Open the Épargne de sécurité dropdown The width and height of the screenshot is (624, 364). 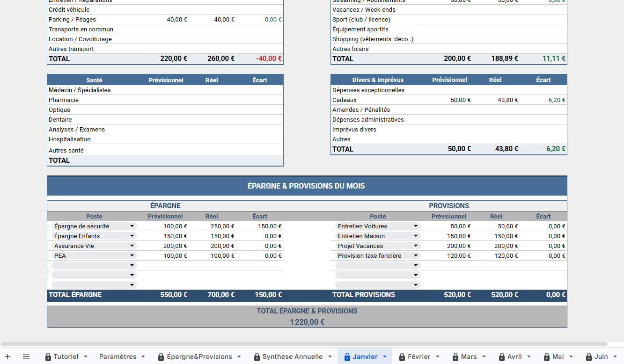click(x=132, y=226)
